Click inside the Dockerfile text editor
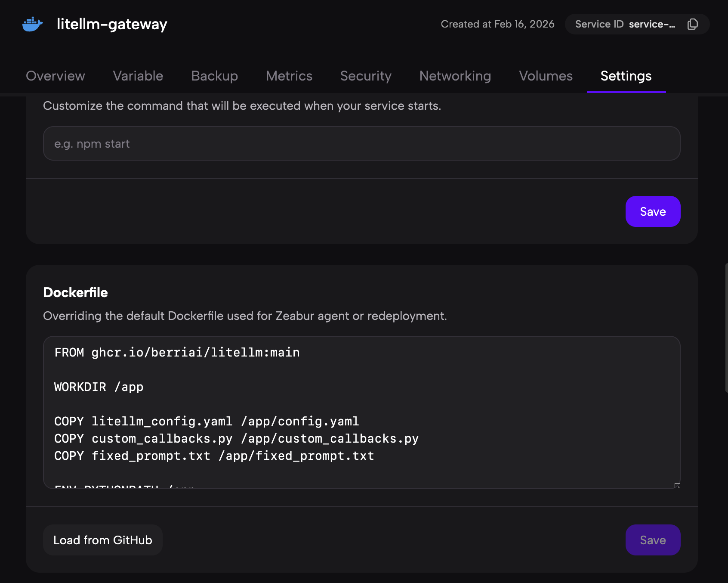 point(362,412)
